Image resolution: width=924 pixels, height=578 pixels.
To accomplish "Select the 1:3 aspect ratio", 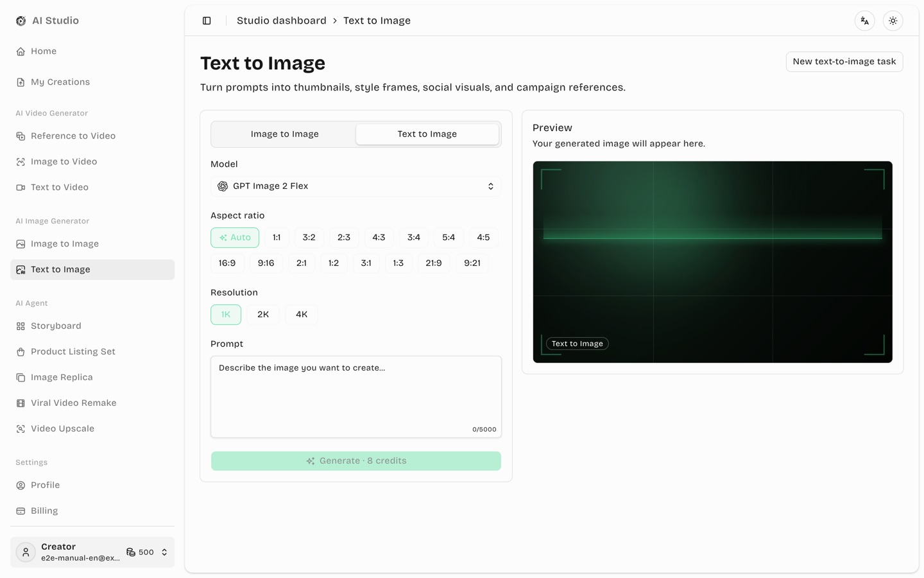I will click(398, 263).
